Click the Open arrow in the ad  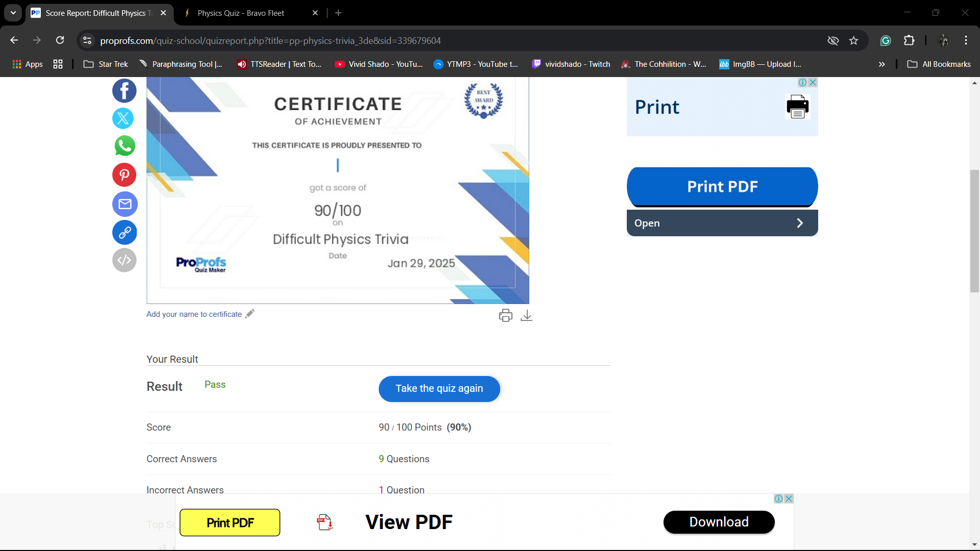point(799,223)
